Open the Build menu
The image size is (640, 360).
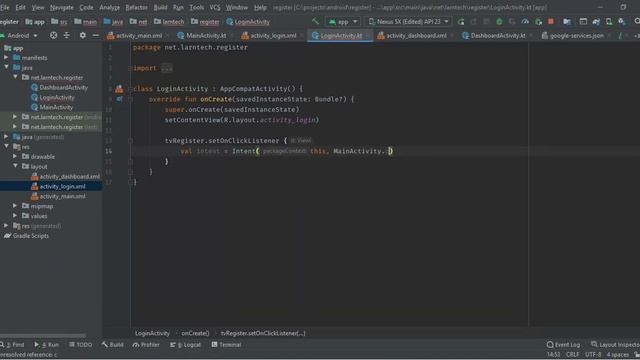coord(160,7)
